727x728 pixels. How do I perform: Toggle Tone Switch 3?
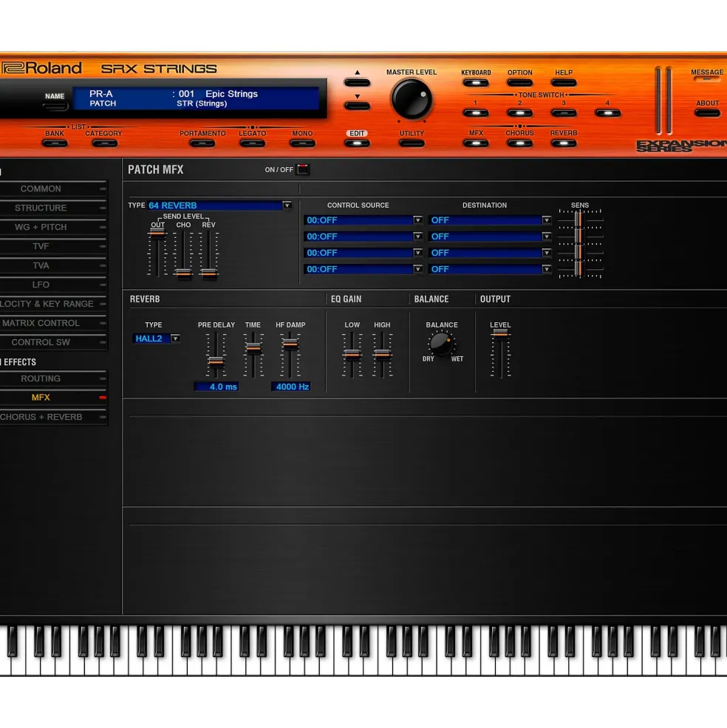point(564,113)
